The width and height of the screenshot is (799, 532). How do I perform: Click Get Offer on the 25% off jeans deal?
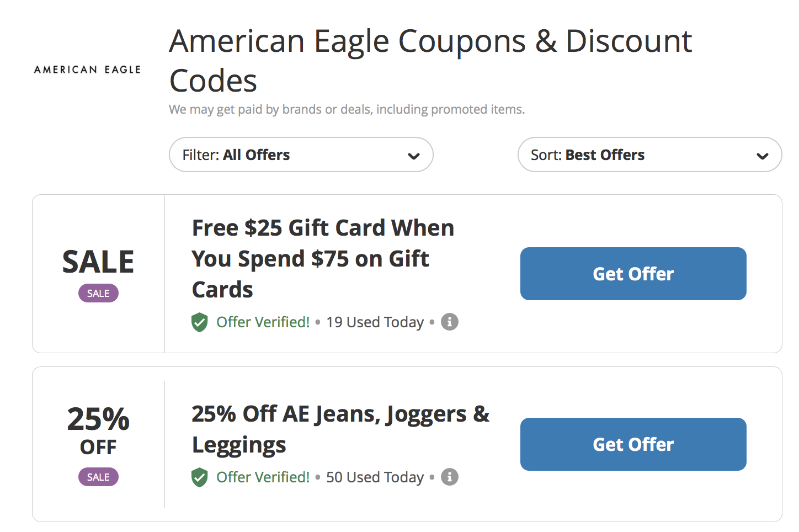coord(633,444)
